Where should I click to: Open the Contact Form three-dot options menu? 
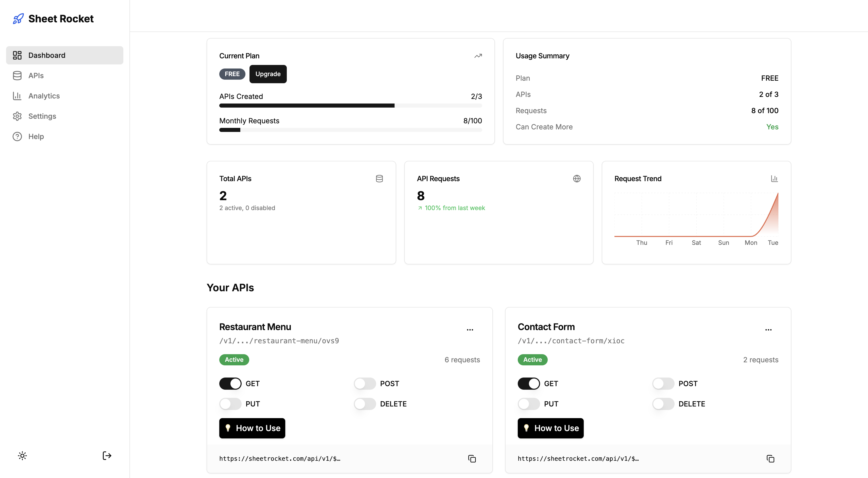pos(768,329)
